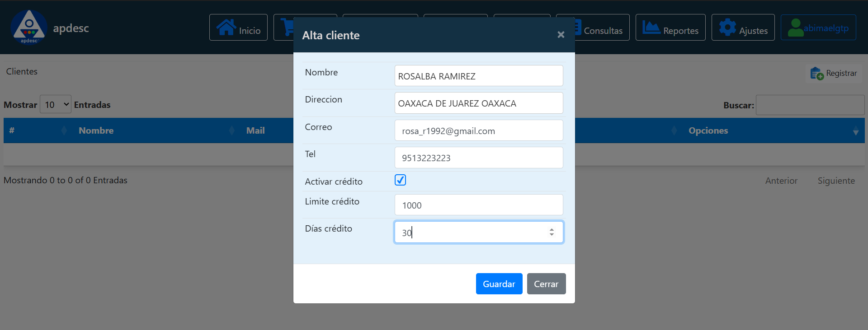Click the Guardar button
Viewport: 868px width, 330px height.
[499, 284]
